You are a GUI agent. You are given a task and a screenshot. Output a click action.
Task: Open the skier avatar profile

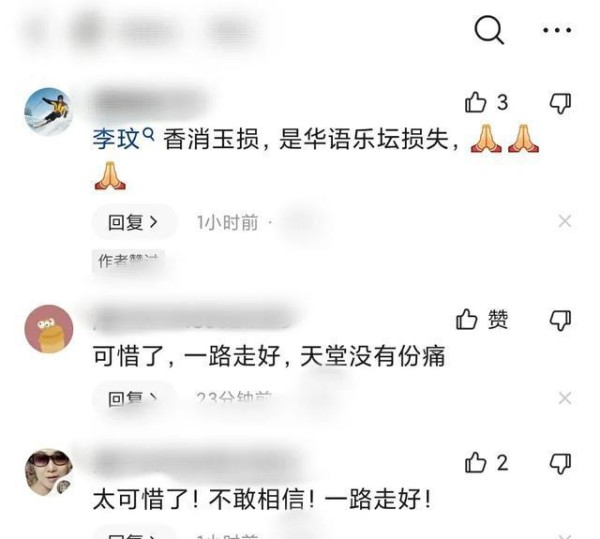(x=49, y=111)
